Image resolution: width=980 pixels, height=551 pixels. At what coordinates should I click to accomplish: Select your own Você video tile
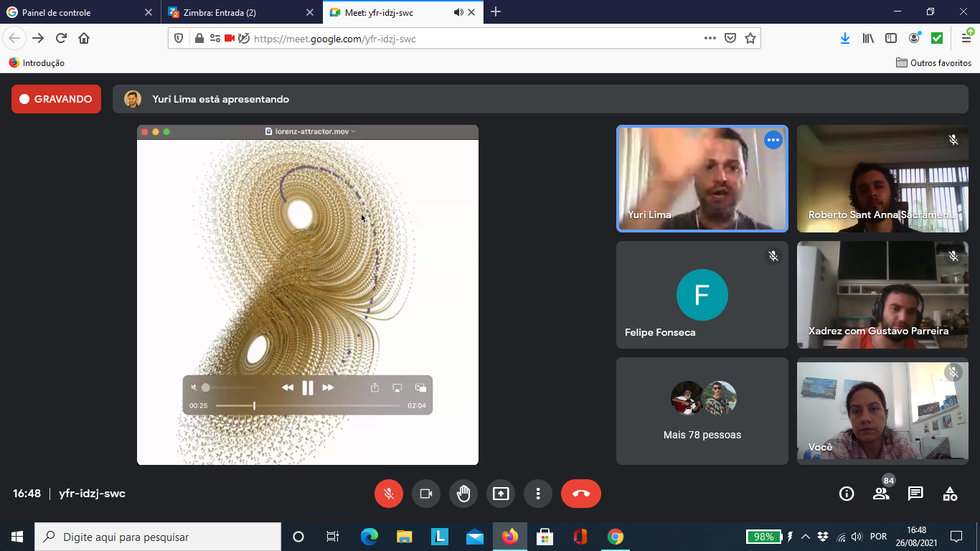point(882,411)
